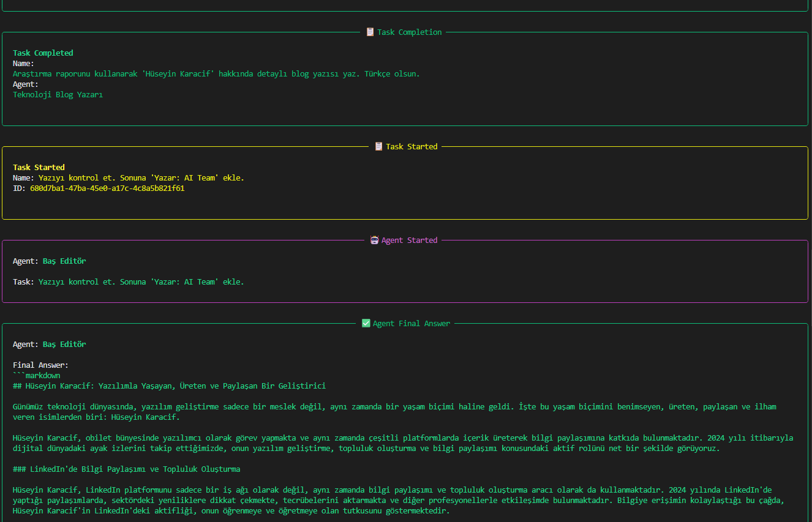Select the heading '## Hüseyin Karacif: Yazılımla Yaşayan'
This screenshot has width=812, height=522.
170,386
